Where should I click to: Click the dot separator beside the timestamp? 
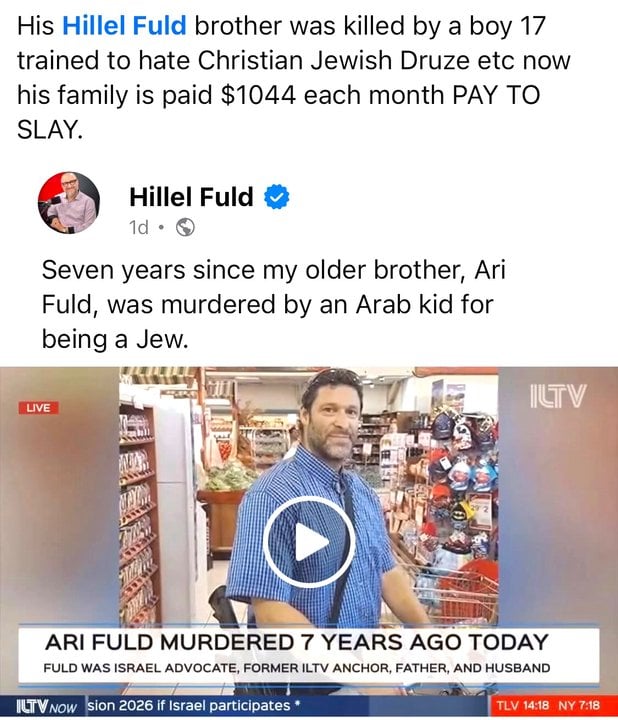[161, 227]
